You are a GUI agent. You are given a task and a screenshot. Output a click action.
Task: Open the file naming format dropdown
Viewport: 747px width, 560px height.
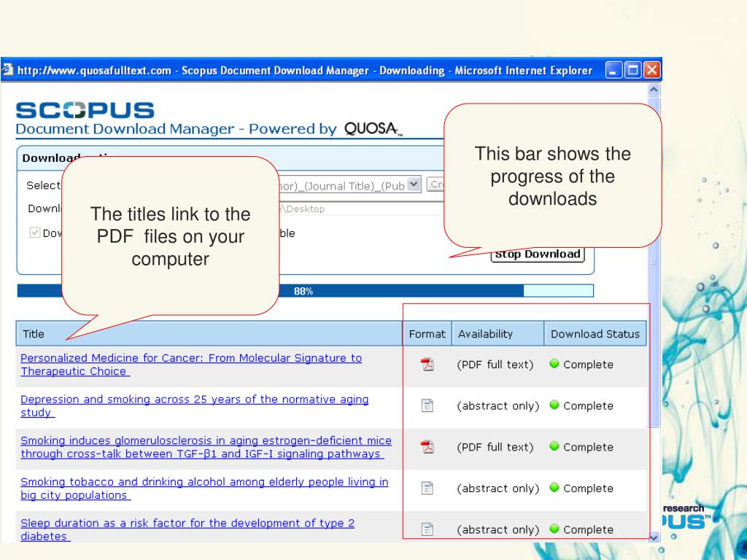point(414,184)
